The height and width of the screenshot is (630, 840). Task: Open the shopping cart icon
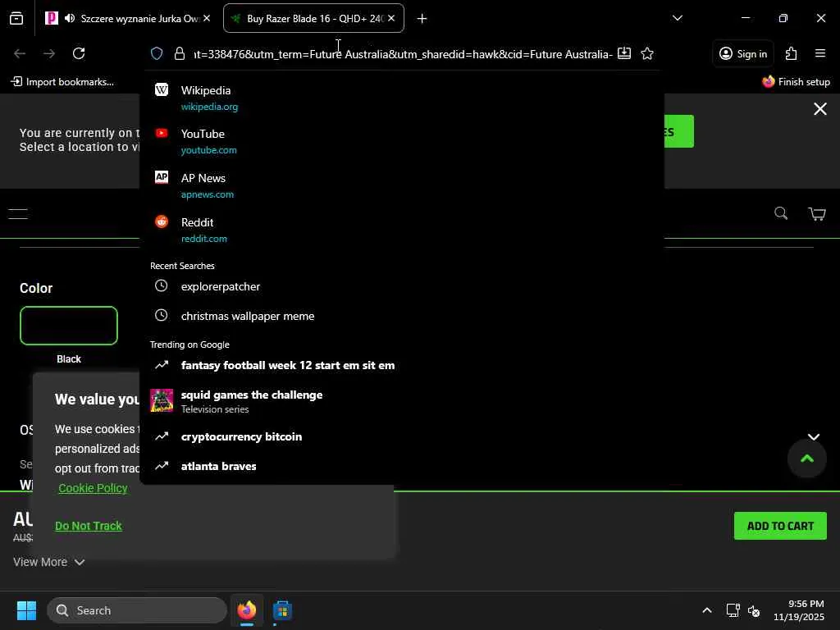[x=816, y=214]
